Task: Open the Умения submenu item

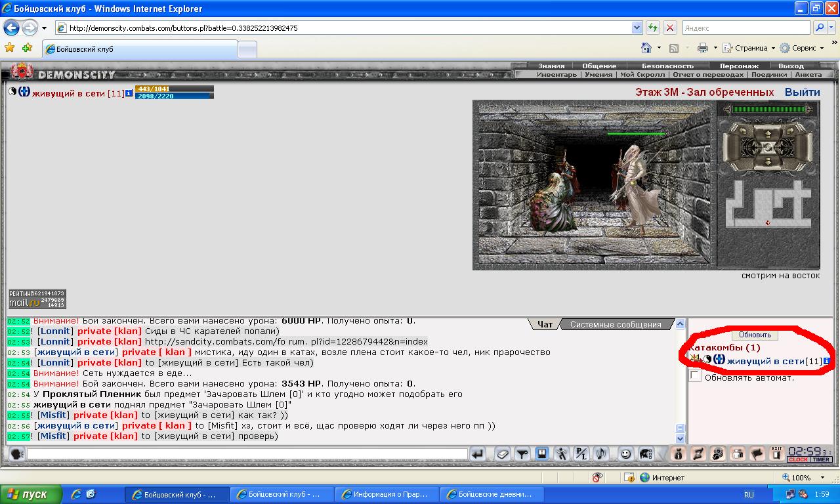Action: point(598,74)
